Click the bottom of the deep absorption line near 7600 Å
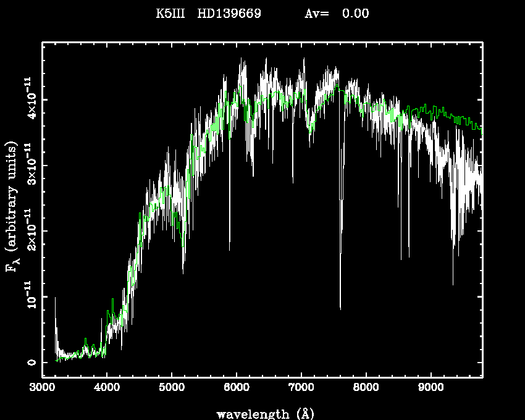The image size is (525, 420). click(x=340, y=308)
